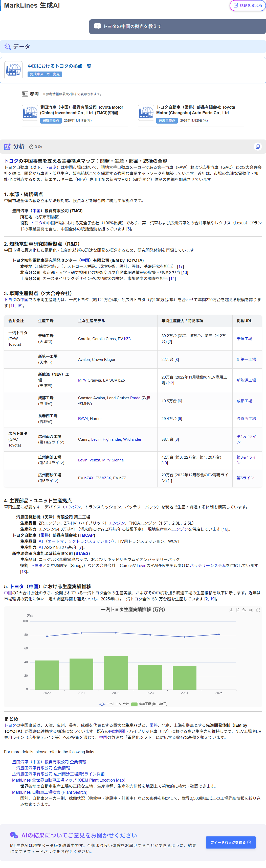
Task: Click the Changshu reference factory thumbnail
Action: 146,113
